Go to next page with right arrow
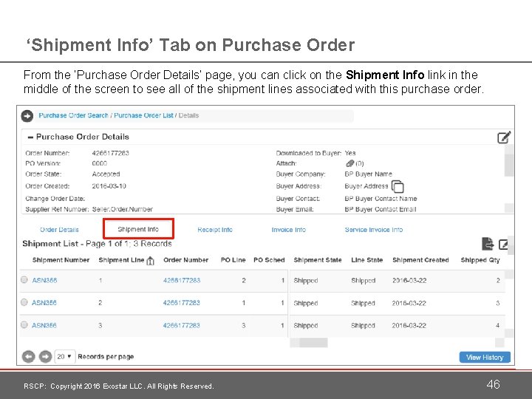532x399 pixels. coord(45,357)
